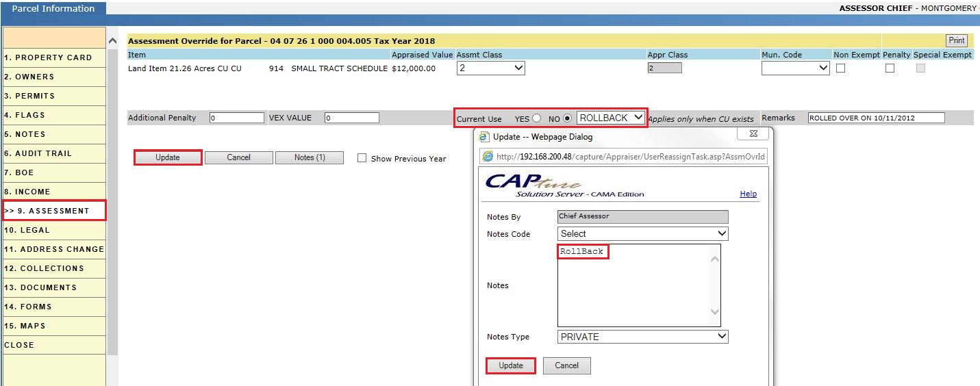
Task: Click Notes textarea scroll up arrow
Action: (714, 259)
